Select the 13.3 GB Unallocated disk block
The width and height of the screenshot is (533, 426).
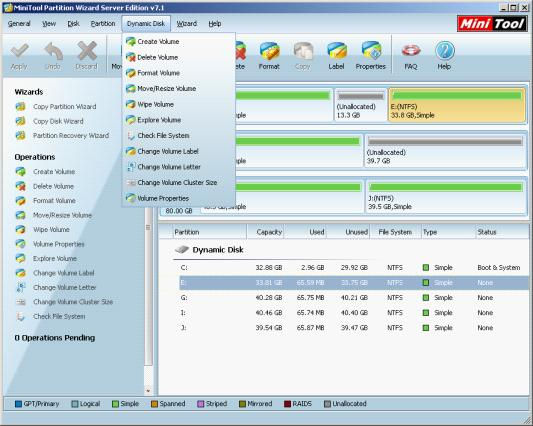pos(361,105)
